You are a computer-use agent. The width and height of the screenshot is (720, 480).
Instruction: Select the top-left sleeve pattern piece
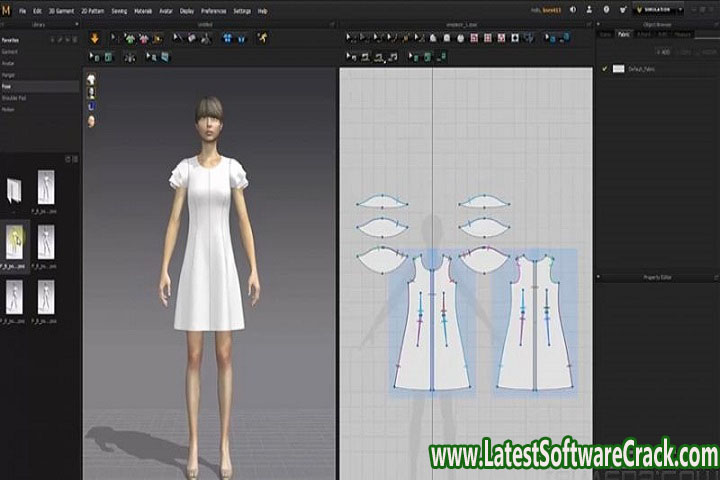tap(382, 201)
